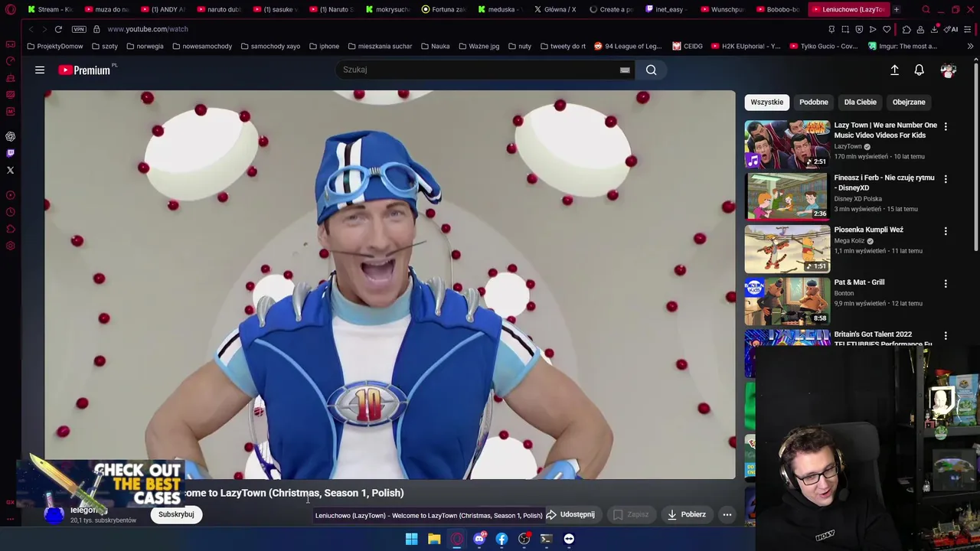The height and width of the screenshot is (551, 980).
Task: Open the ProjektyDomow bookmark folder
Action: coord(55,46)
